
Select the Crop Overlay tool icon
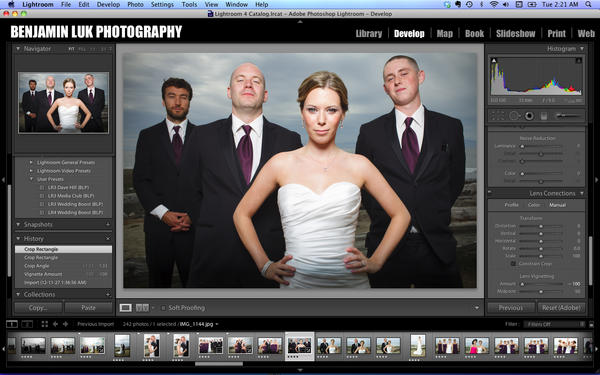coord(497,116)
